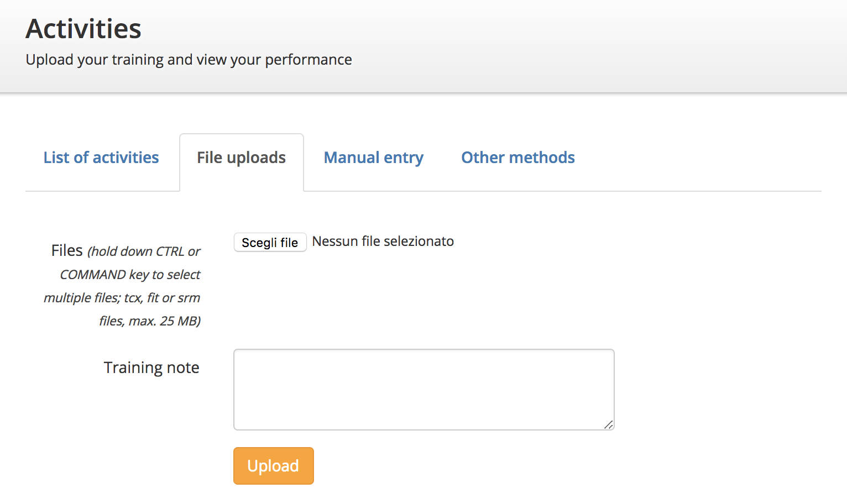Viewport: 847px width, 504px height.
Task: Click the text area resize handle
Action: (x=608, y=424)
